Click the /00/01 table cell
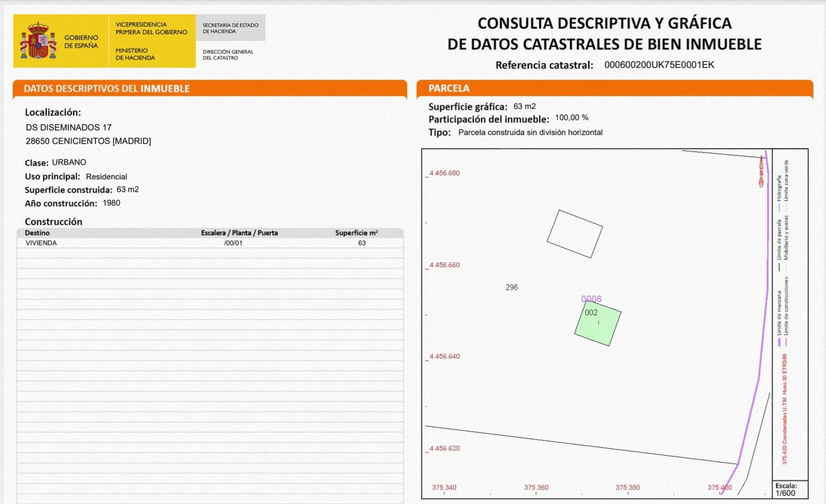The height and width of the screenshot is (504, 826). point(233,243)
